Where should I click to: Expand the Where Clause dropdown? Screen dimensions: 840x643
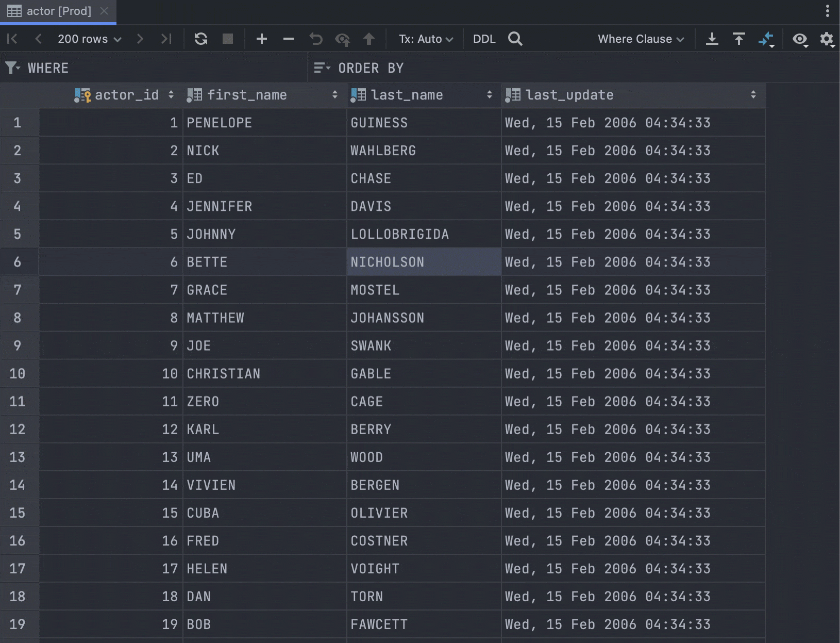(641, 39)
